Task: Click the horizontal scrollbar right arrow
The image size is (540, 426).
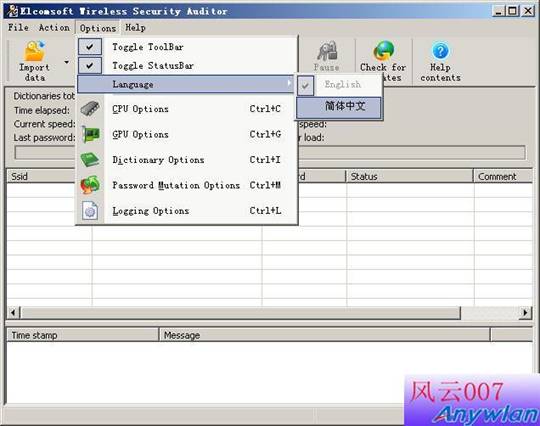Action: pos(526,313)
